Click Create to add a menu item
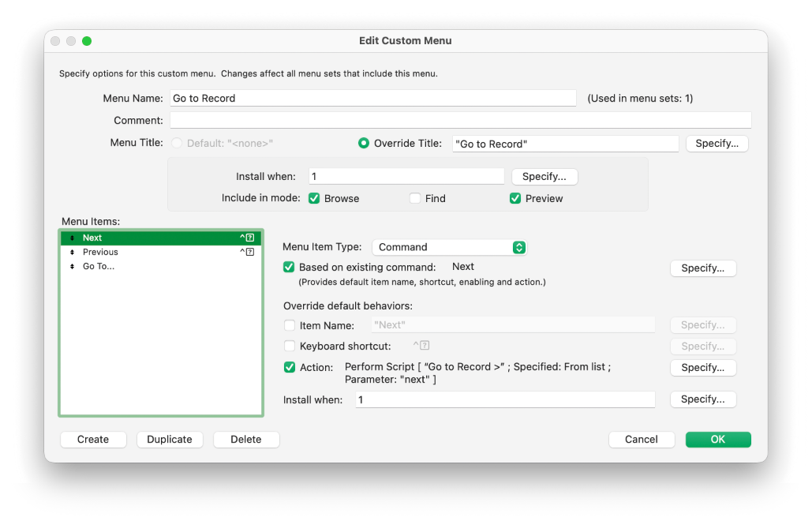 pos(93,439)
